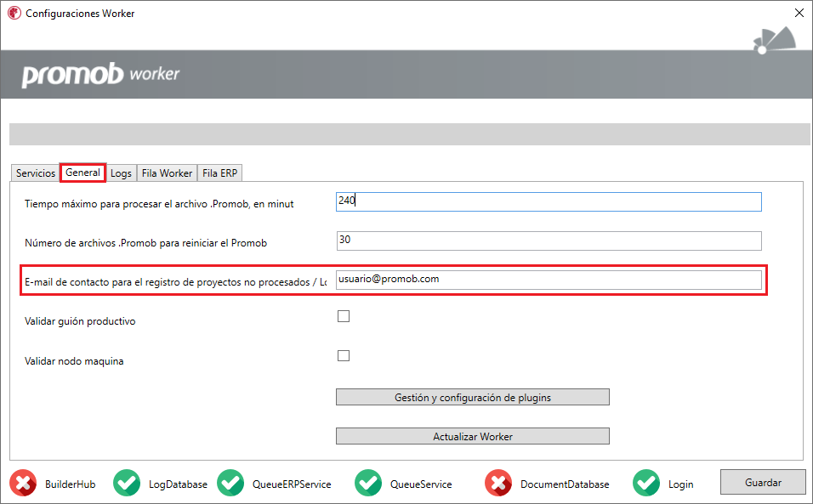Click the Actualizar Worker button
Viewport: 813px width, 504px height.
(472, 436)
